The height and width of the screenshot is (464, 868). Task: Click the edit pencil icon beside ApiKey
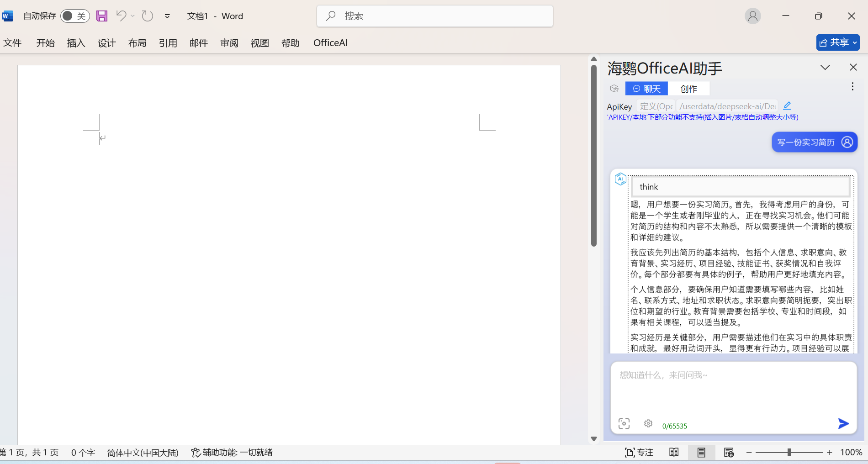point(787,106)
